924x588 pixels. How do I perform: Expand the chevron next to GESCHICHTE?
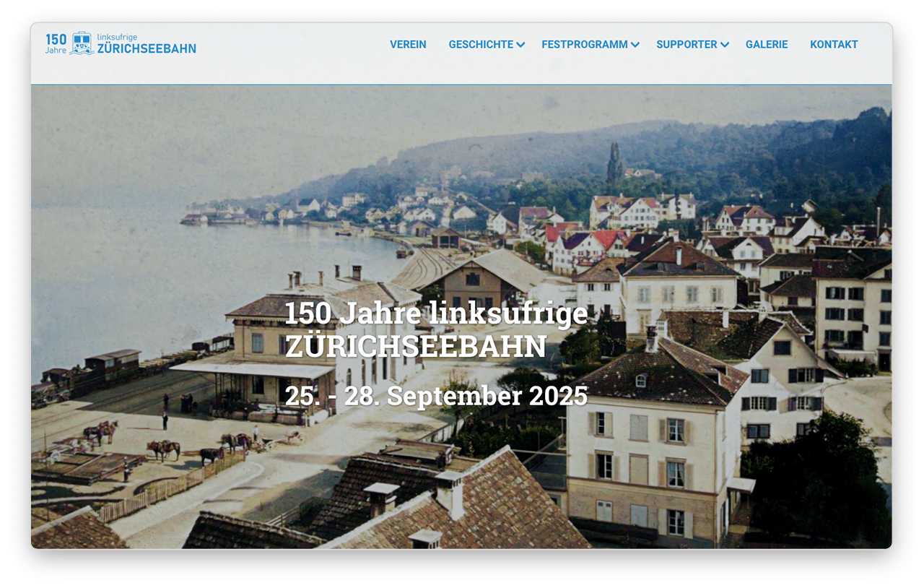[520, 46]
